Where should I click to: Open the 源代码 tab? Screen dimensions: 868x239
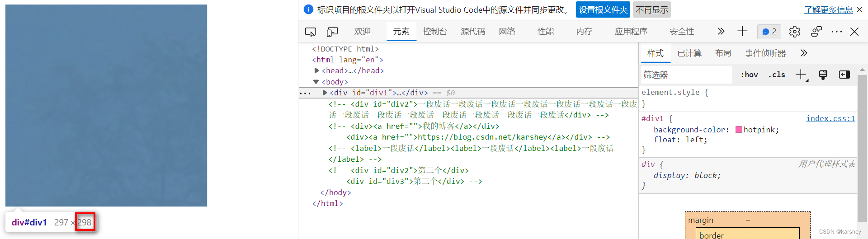(x=473, y=31)
